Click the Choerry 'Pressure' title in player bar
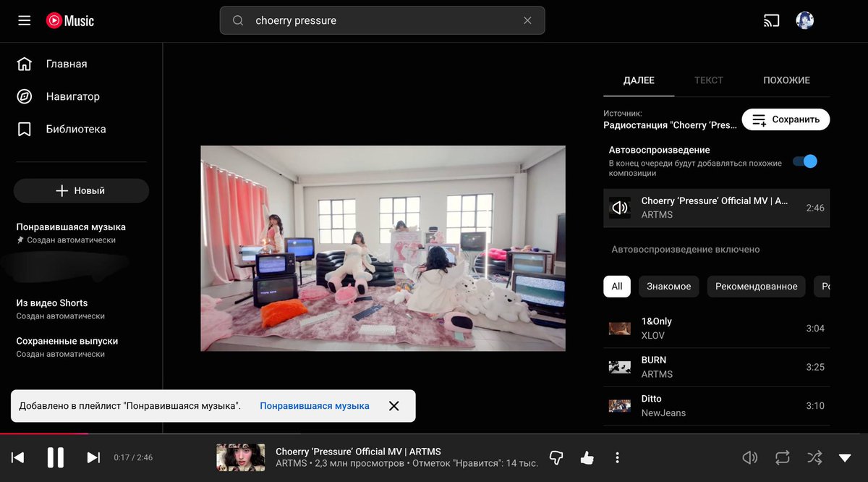 tap(358, 452)
